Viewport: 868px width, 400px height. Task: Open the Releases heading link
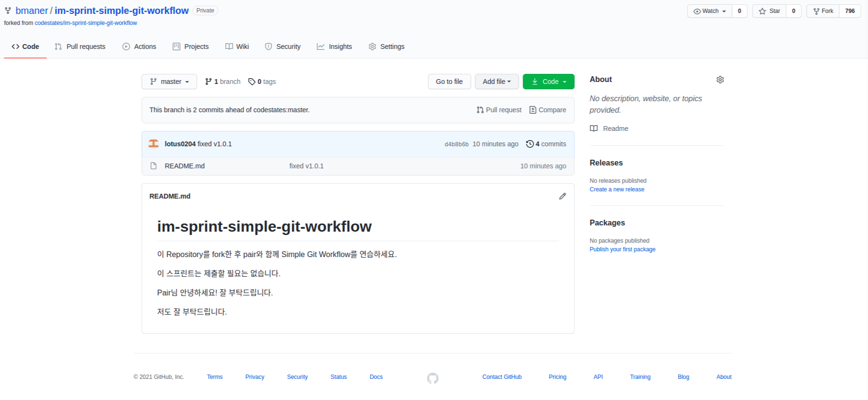(x=606, y=163)
